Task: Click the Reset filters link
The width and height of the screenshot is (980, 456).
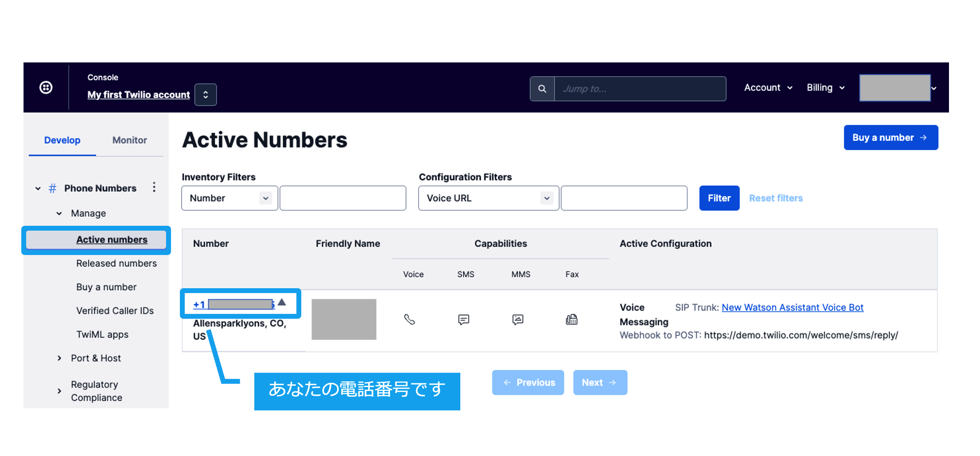Action: (x=776, y=198)
